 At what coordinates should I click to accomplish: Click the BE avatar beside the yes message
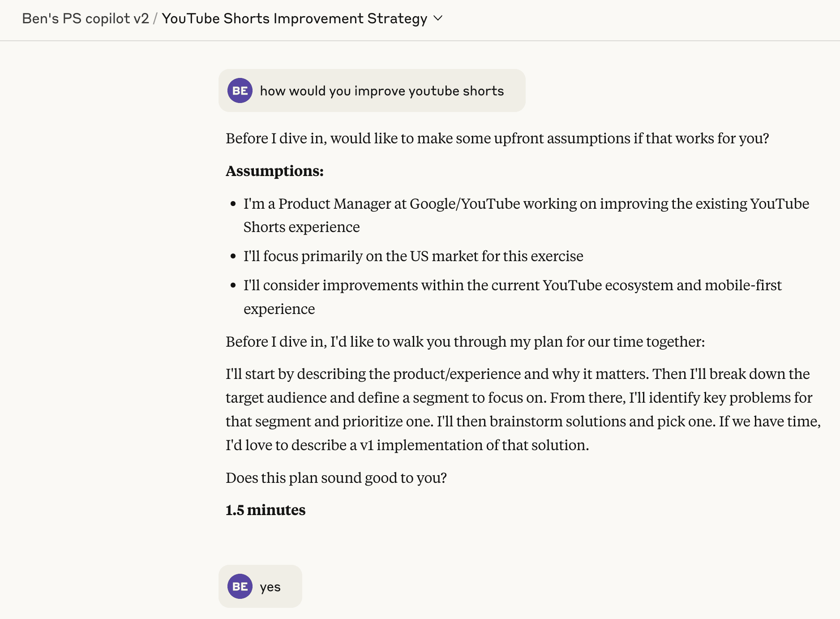click(x=240, y=586)
